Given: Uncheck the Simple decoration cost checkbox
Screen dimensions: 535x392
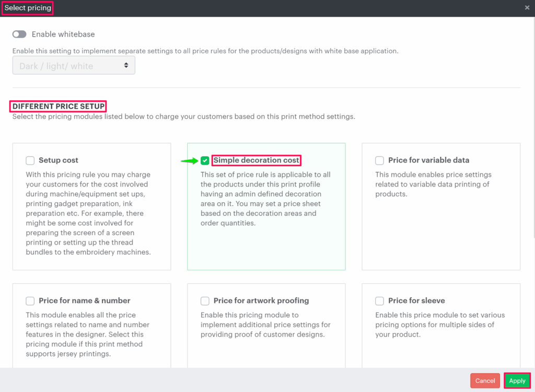Looking at the screenshot, I should click(x=205, y=160).
